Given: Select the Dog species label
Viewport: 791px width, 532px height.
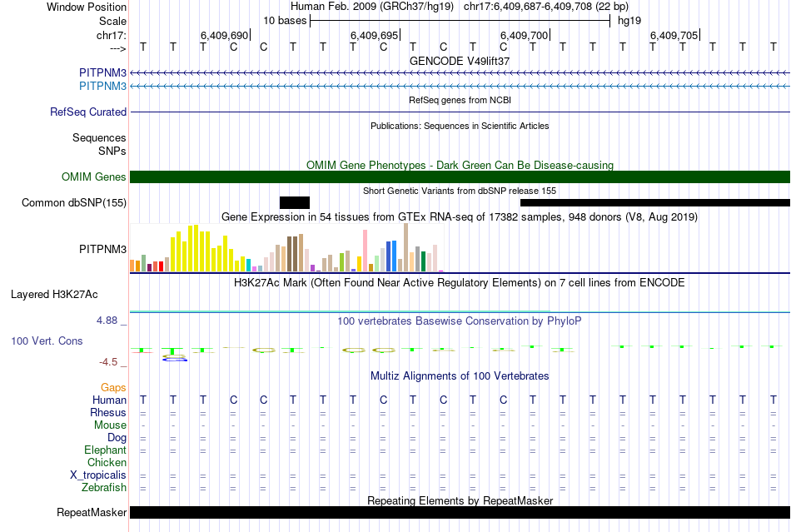Looking at the screenshot, I should 117,438.
